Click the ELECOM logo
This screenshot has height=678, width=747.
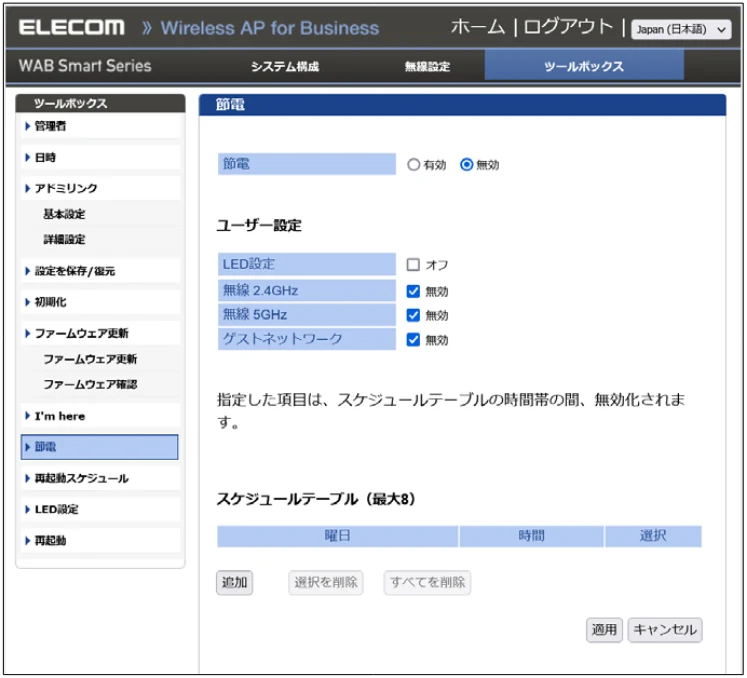(x=72, y=27)
